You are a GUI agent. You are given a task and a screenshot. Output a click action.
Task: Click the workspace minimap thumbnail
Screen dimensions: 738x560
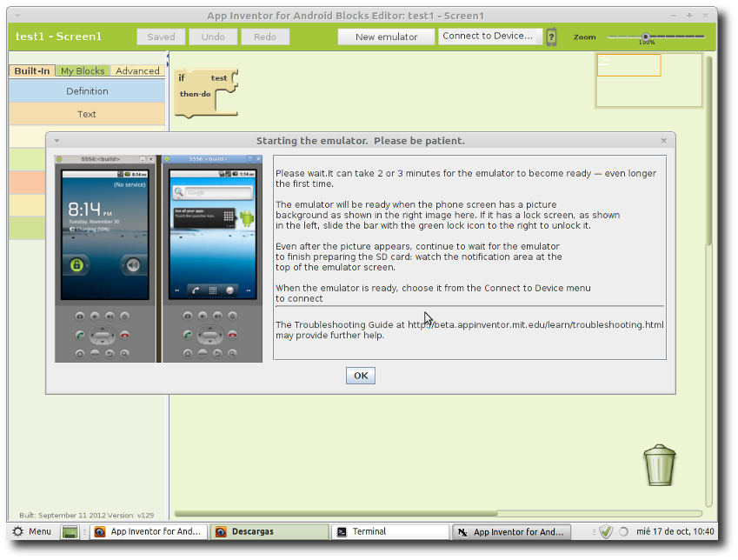point(649,80)
